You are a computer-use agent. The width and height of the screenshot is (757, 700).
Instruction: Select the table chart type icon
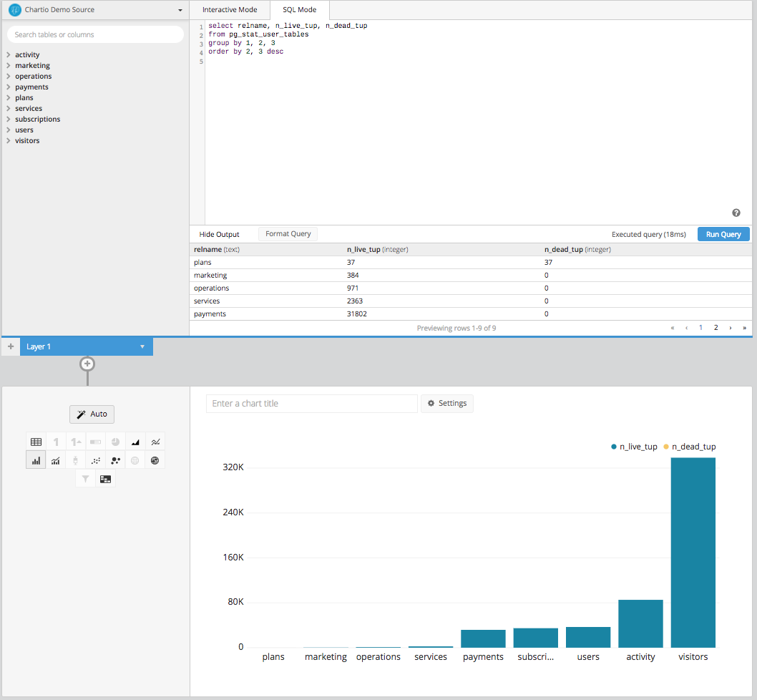click(36, 442)
